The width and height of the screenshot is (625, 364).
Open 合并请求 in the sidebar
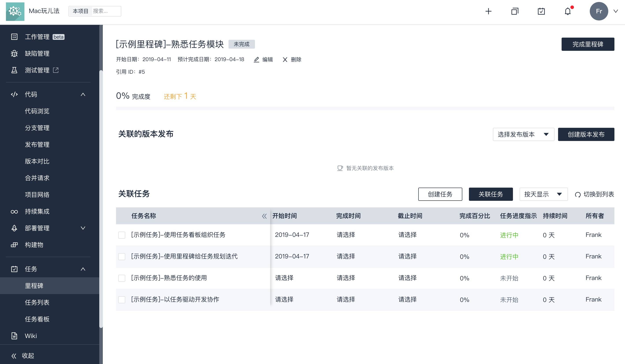tap(37, 178)
